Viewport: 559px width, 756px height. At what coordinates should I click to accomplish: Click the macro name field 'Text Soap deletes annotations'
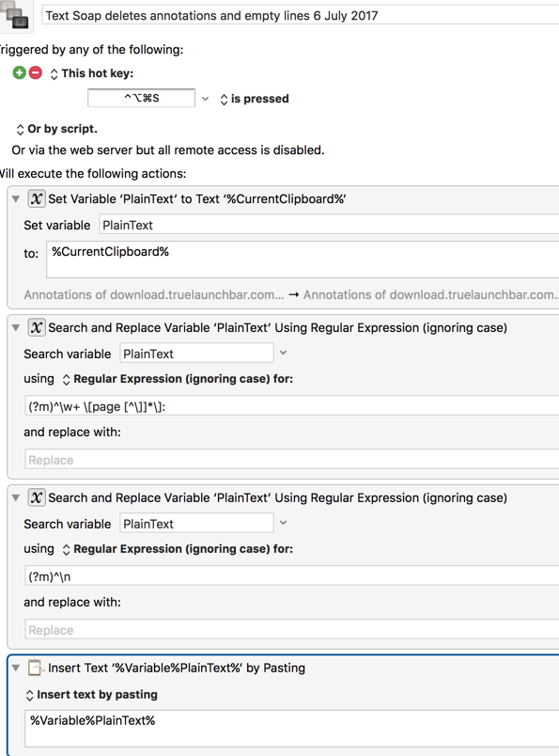pos(301,15)
